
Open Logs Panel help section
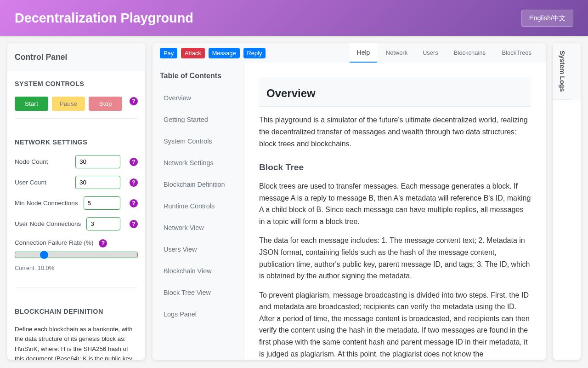[x=198, y=314]
